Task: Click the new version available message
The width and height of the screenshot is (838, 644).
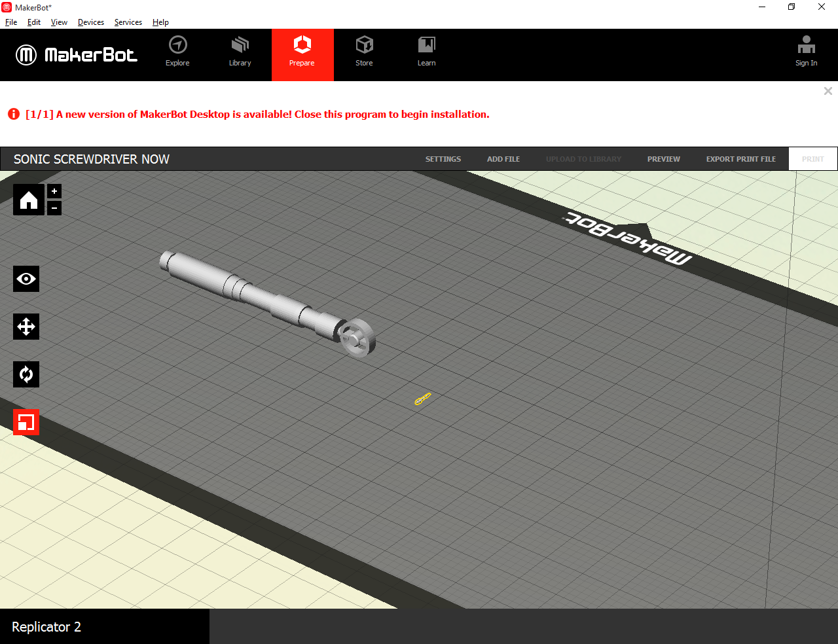Action: 257,115
